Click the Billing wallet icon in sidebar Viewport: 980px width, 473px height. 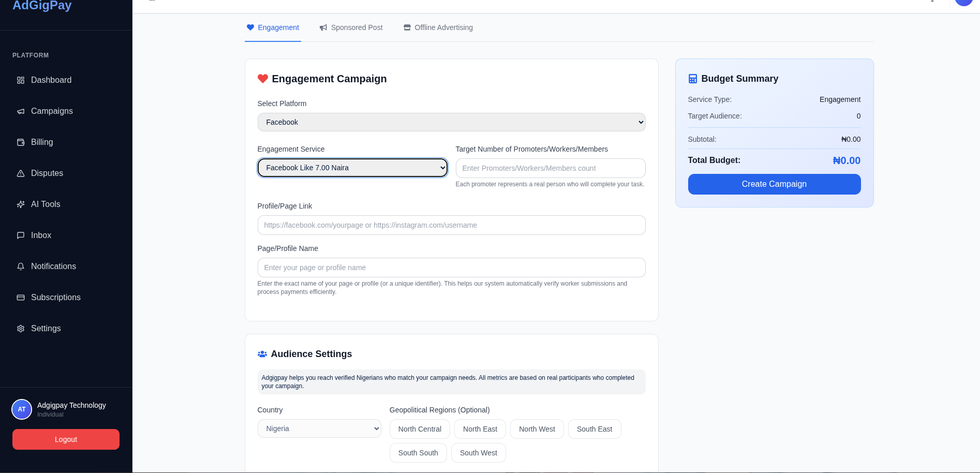tap(21, 142)
